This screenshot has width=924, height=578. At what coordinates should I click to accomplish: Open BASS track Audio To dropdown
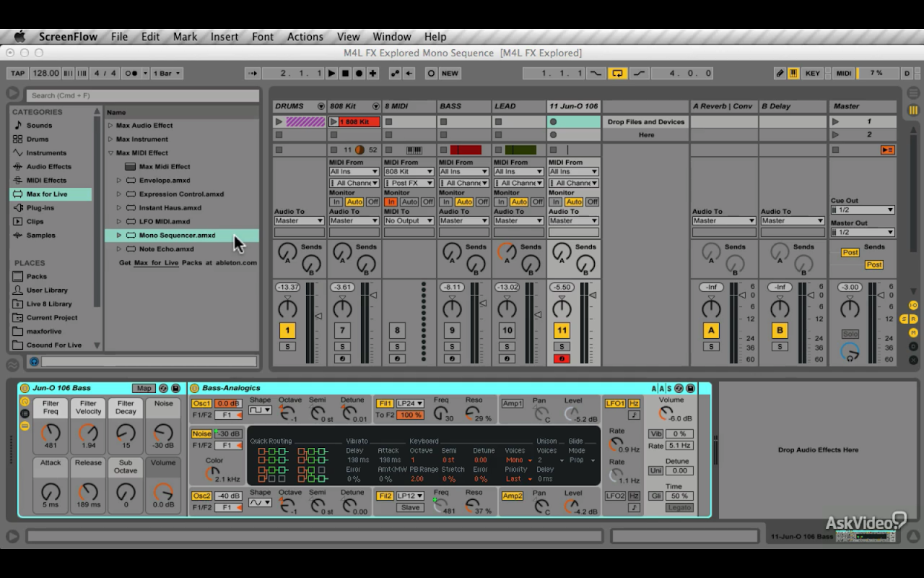(x=463, y=221)
